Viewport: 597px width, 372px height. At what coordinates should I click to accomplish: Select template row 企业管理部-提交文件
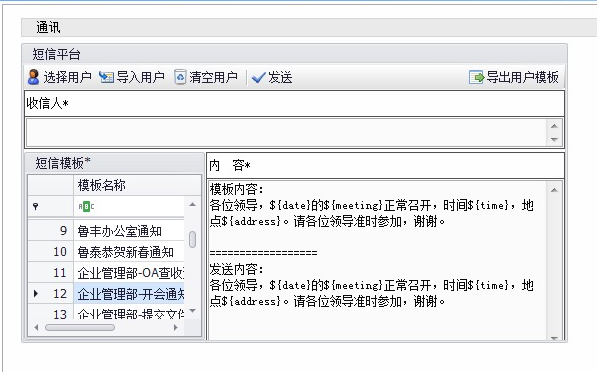pos(129,313)
